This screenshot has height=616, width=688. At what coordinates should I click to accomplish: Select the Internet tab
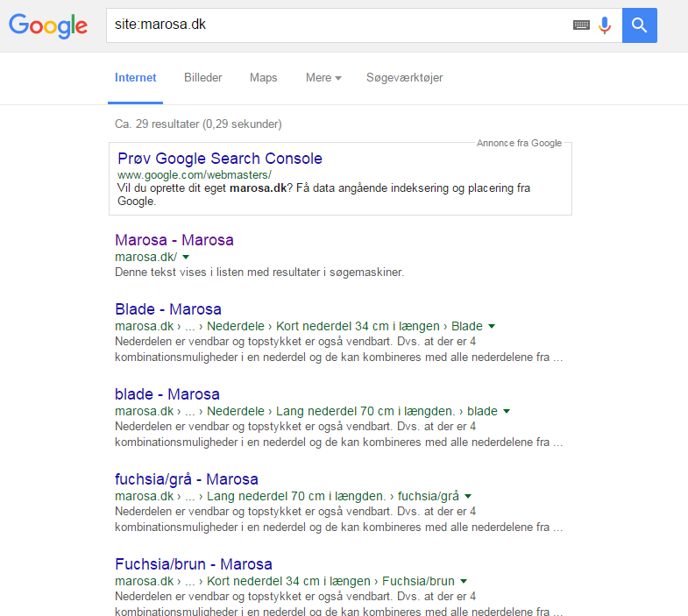click(x=135, y=78)
